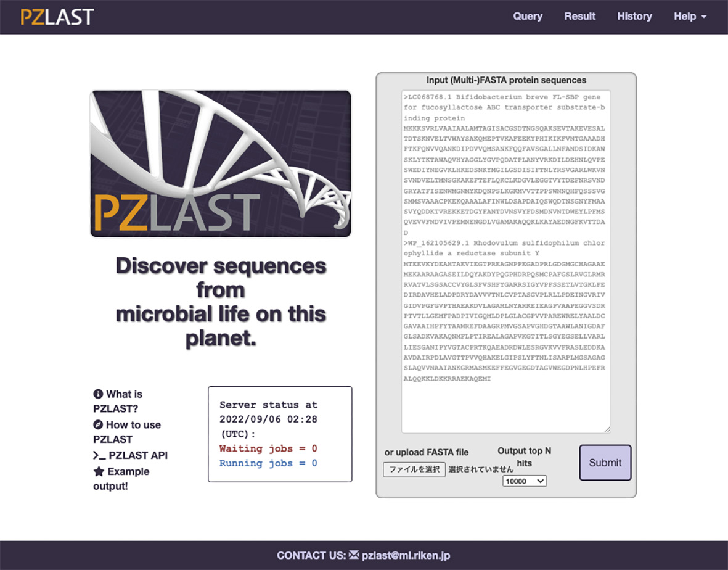Expand the Help dropdown menu

(x=690, y=17)
